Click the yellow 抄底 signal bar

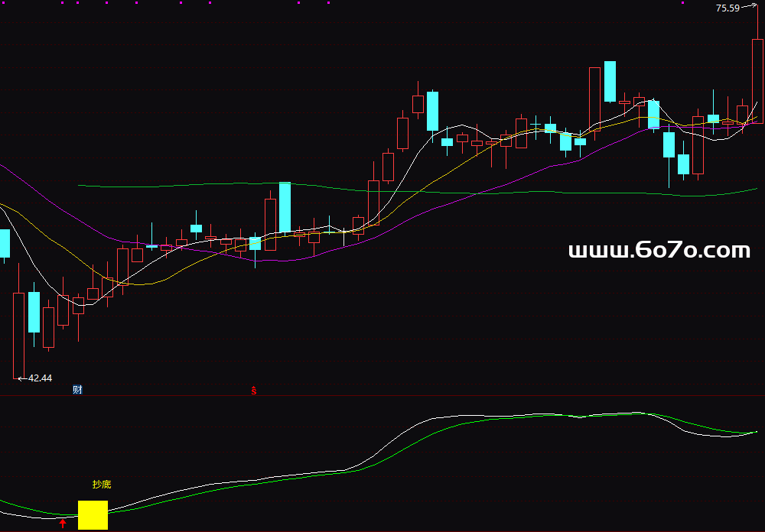(93, 515)
